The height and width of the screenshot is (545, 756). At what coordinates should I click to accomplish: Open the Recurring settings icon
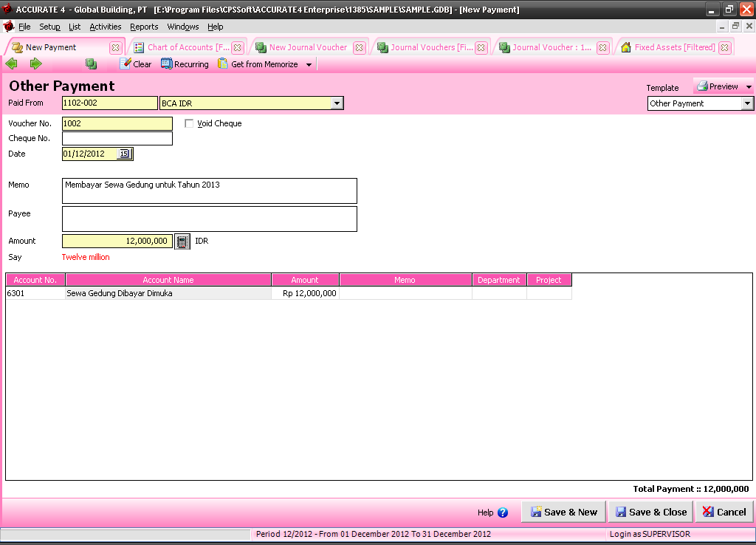click(167, 64)
